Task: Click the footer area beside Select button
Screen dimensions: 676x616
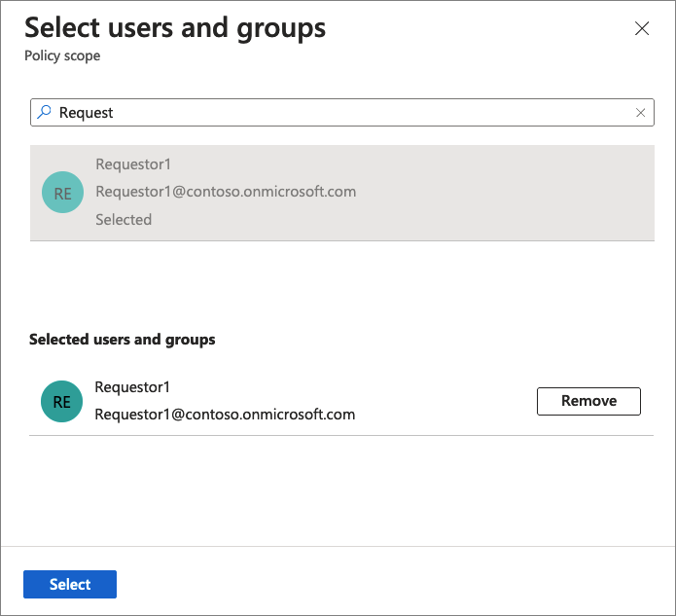Action: [x=389, y=582]
